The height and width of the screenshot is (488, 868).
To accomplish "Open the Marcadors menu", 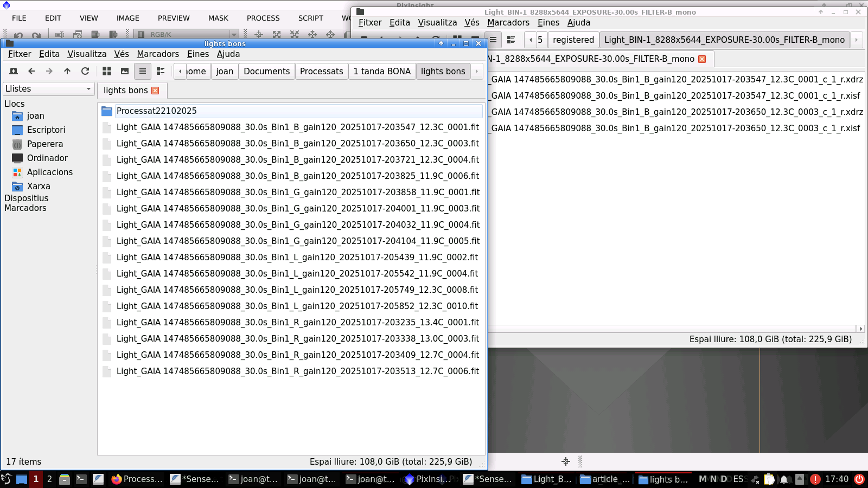I will point(157,54).
